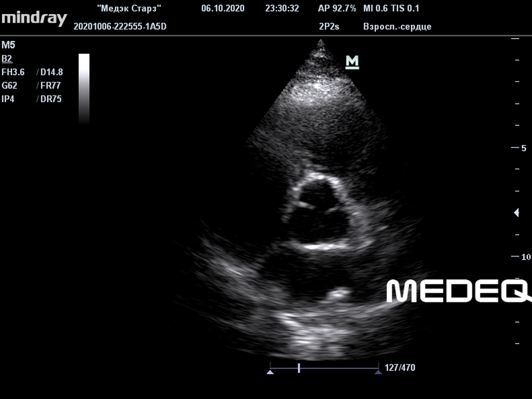
Task: Click the 10 cm depth scale mark
Action: (525, 257)
